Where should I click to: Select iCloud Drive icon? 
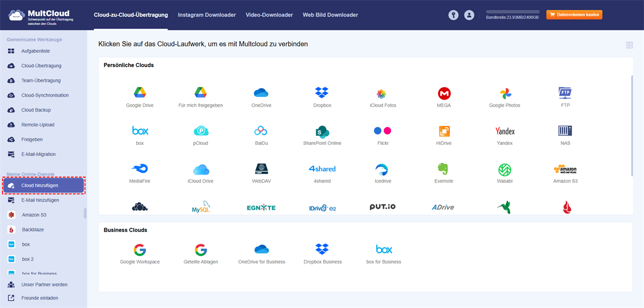201,169
